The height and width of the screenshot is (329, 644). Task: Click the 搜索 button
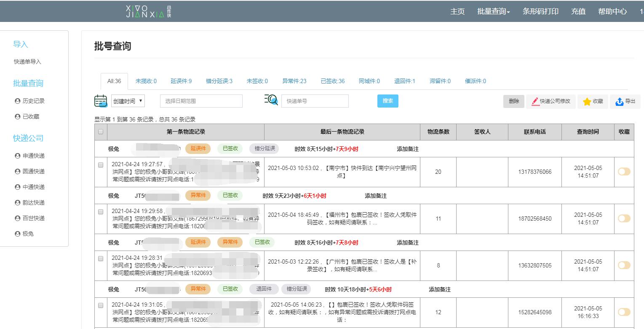coord(387,101)
